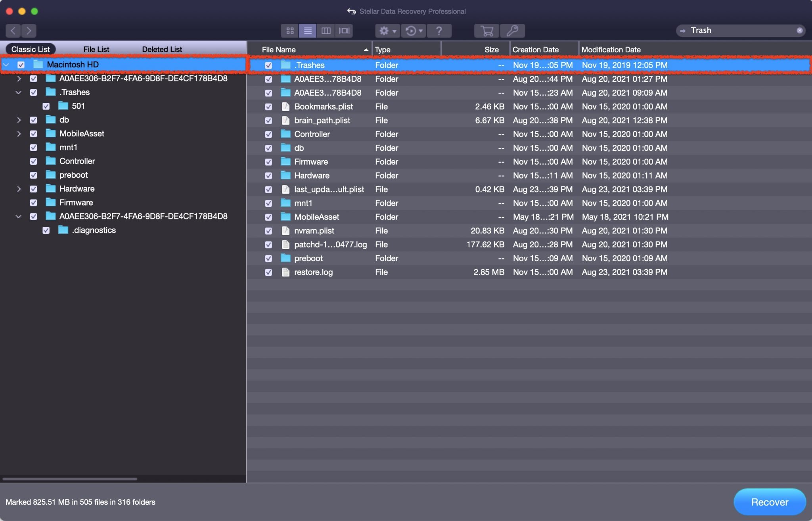Open the gear settings menu
The image size is (812, 521).
387,31
